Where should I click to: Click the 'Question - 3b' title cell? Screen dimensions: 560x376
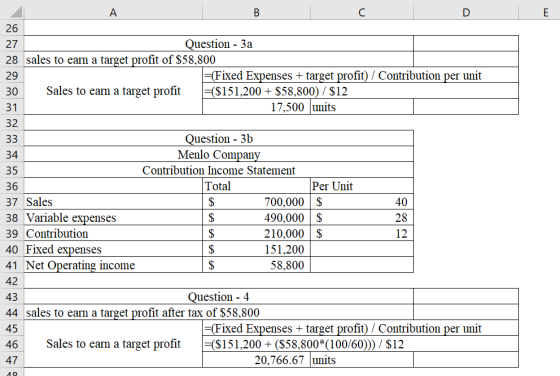[x=219, y=139]
